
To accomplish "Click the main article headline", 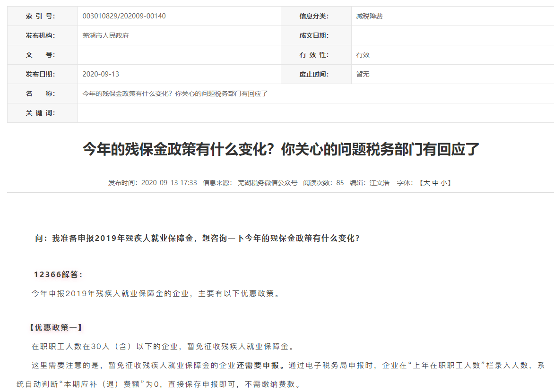I will (281, 150).
